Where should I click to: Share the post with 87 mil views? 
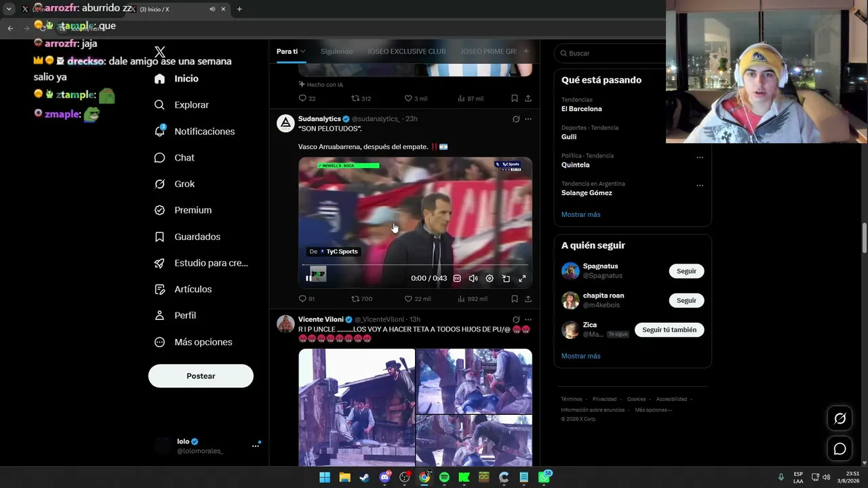coord(528,98)
